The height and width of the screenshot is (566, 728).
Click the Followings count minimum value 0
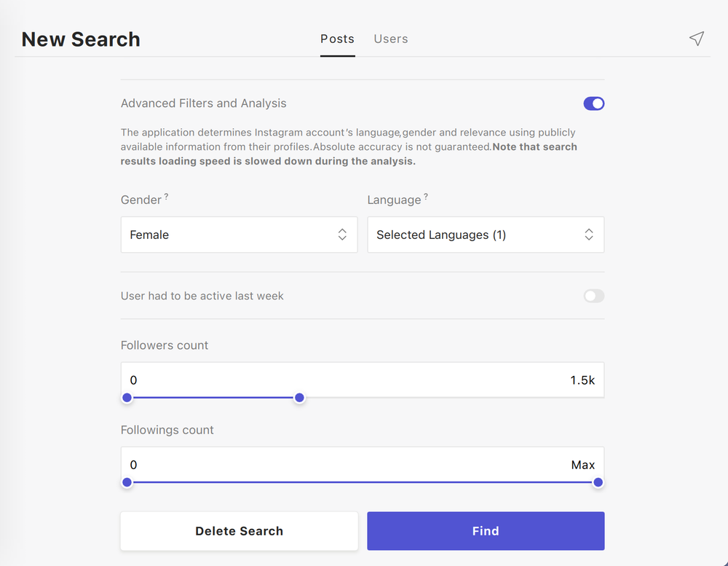(x=134, y=465)
